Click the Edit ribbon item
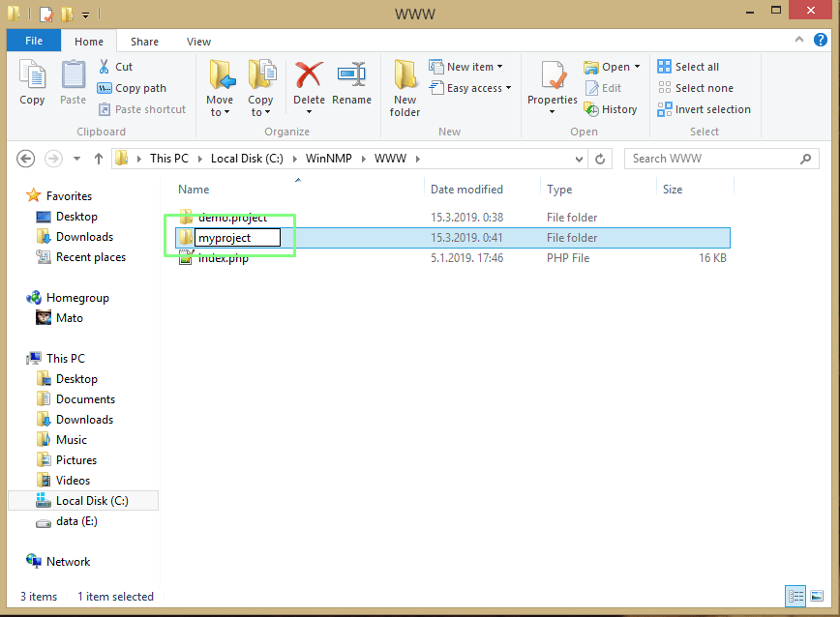 (x=603, y=88)
